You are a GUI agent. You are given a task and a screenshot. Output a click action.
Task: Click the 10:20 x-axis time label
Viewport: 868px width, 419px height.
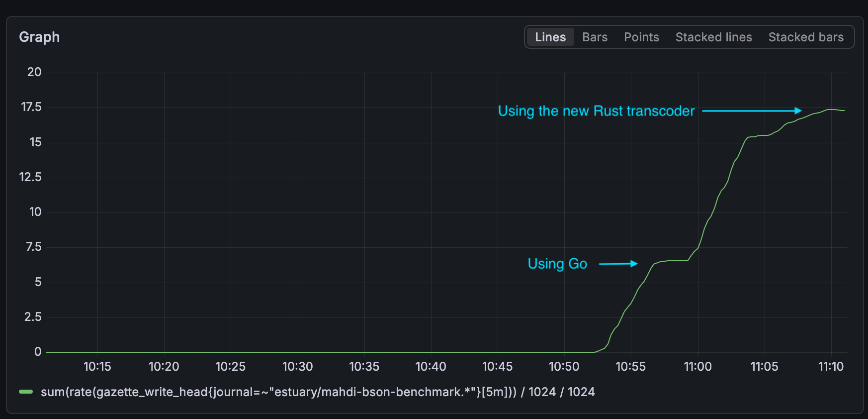point(164,367)
